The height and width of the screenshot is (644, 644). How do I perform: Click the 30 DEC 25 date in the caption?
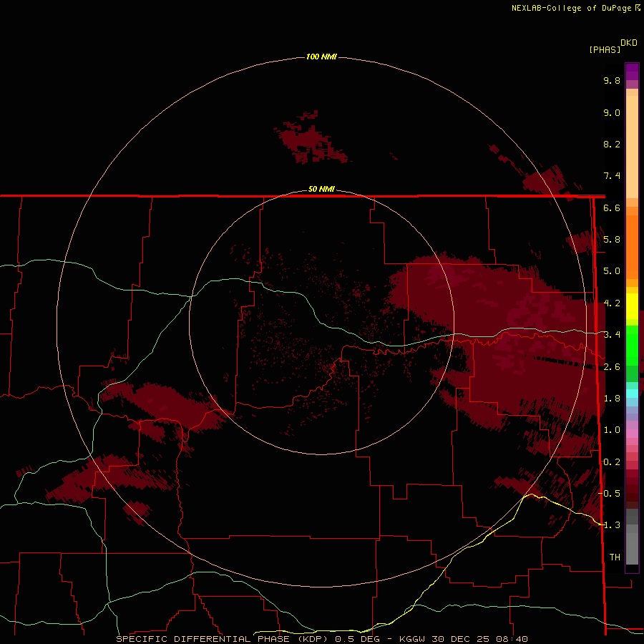[461, 639]
